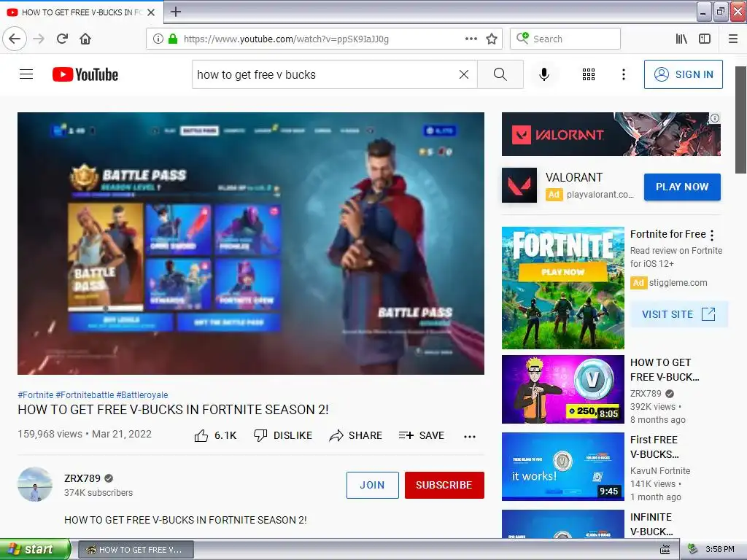Click '374K subscribers' text
Image resolution: width=747 pixels, height=560 pixels.
[98, 493]
